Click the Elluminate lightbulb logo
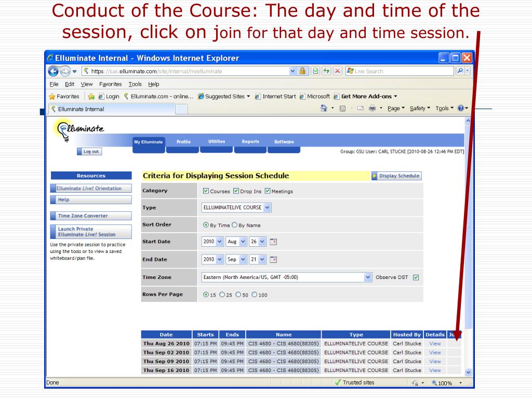 tap(79, 130)
